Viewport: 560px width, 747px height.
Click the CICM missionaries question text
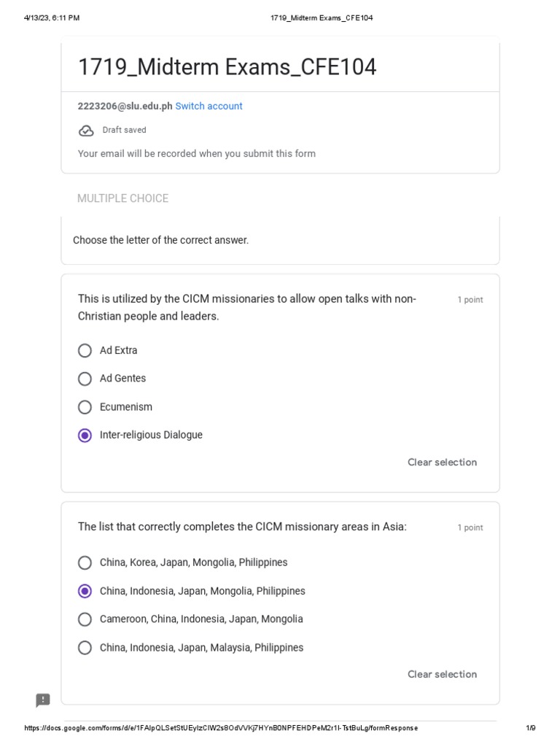point(246,308)
